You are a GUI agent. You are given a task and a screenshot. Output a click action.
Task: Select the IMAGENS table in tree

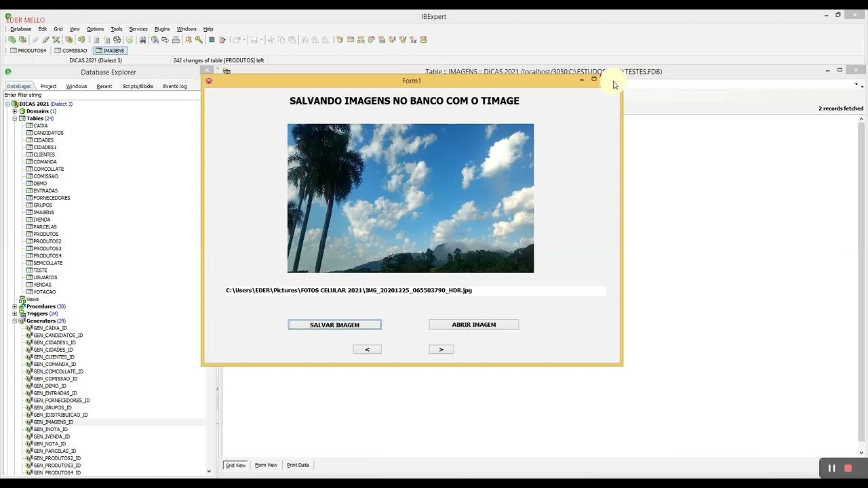click(x=43, y=212)
